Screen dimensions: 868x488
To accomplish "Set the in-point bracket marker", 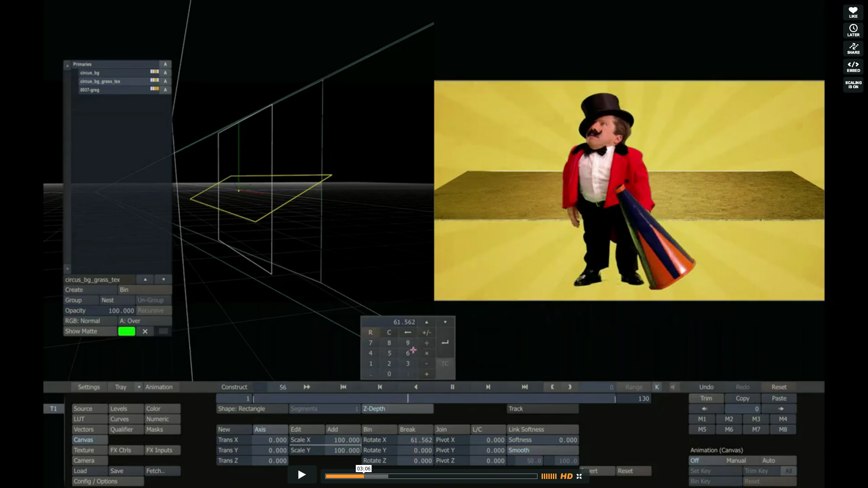I will click(552, 387).
